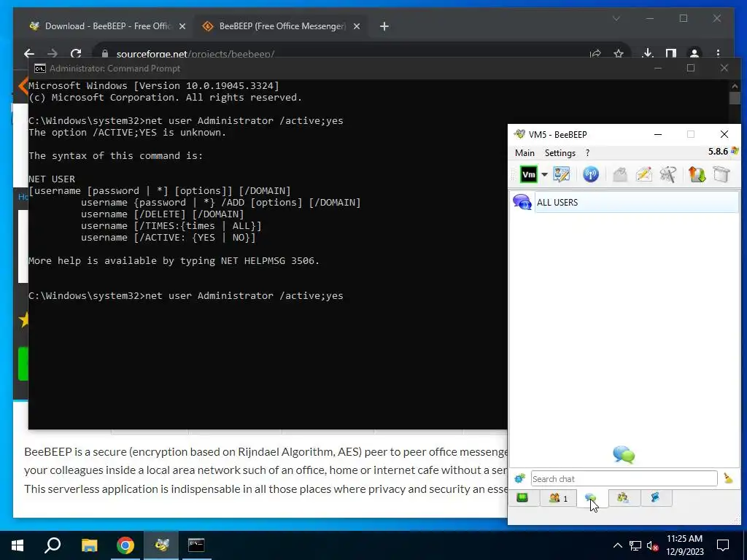Close the BeeBEEP (Free Office Messenger) Chrome tab

(x=356, y=27)
